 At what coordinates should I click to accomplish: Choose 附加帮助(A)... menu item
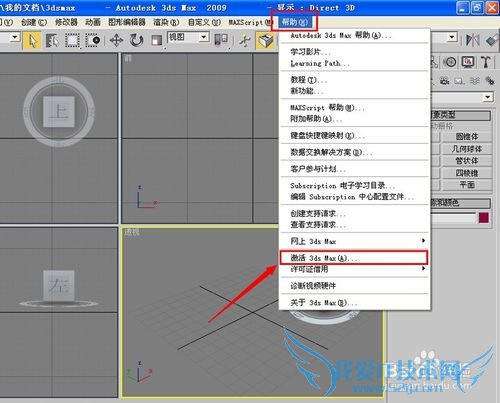pos(354,119)
